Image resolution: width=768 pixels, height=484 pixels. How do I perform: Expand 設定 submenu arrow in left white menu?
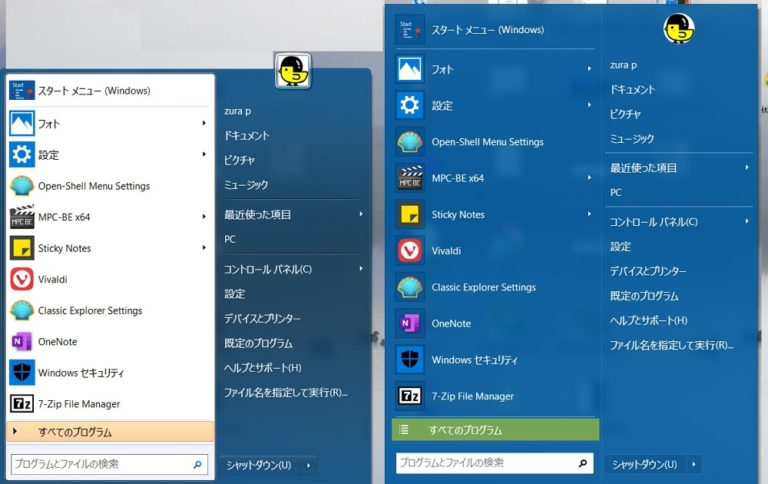coord(204,155)
